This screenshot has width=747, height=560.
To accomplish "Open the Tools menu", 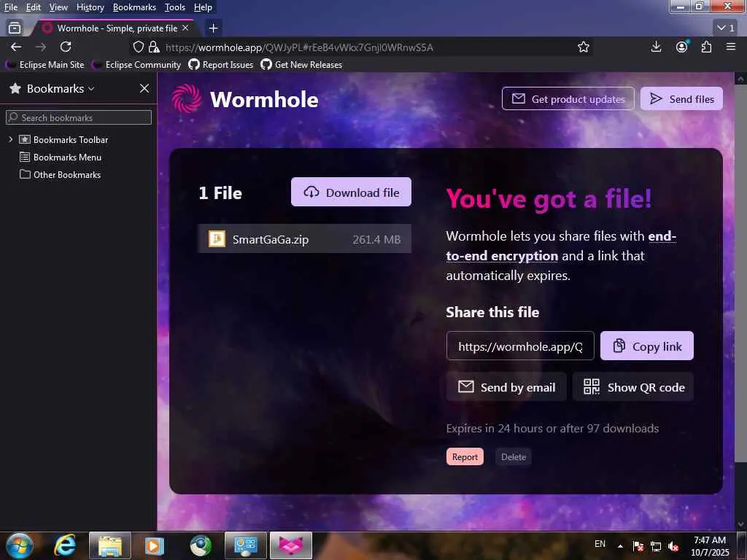I will [x=175, y=7].
